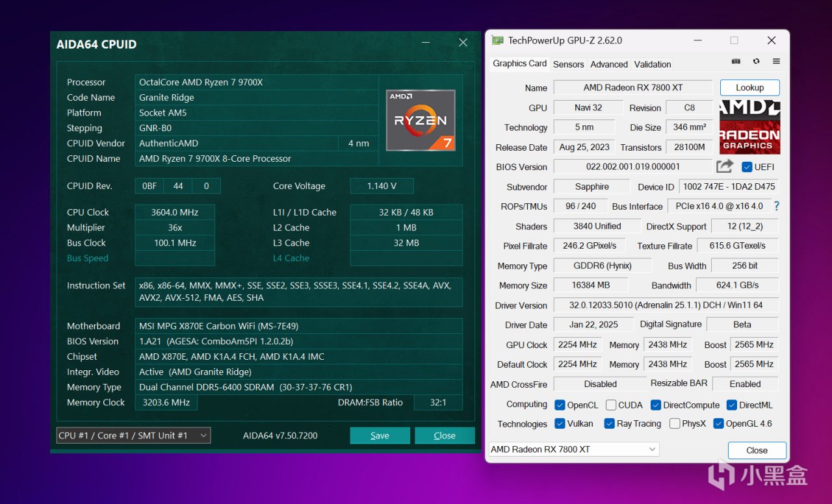Click the Close button in AIDA64
The image size is (832, 504).
[445, 435]
